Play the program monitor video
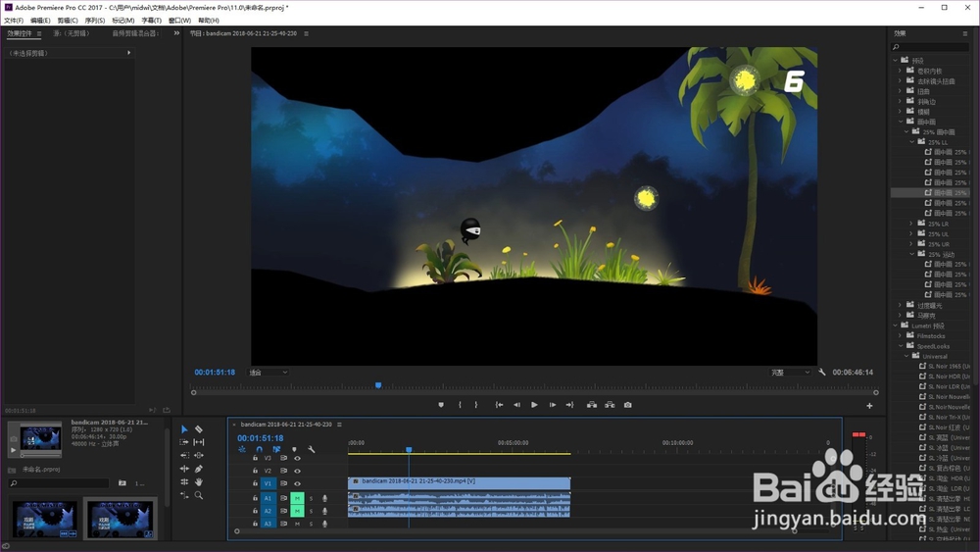980x552 pixels. coord(534,405)
